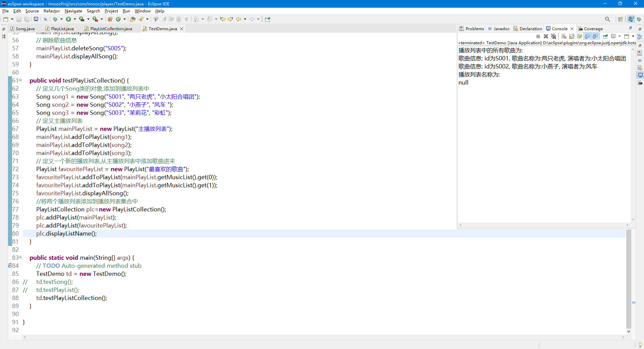Click the Debug bug icon in main toolbar
Screen dimensions: 644x349
click(x=55, y=19)
